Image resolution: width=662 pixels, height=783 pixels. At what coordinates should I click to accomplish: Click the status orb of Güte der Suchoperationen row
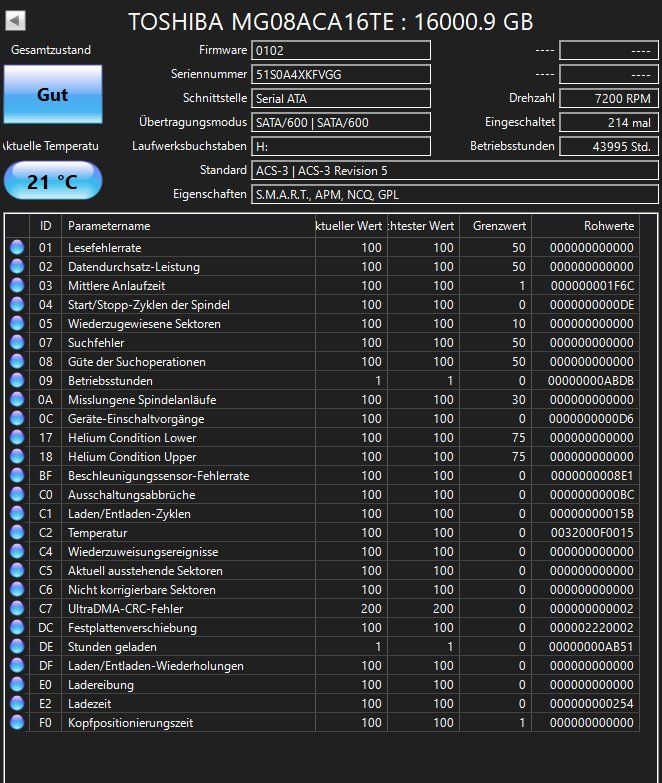pos(17,361)
